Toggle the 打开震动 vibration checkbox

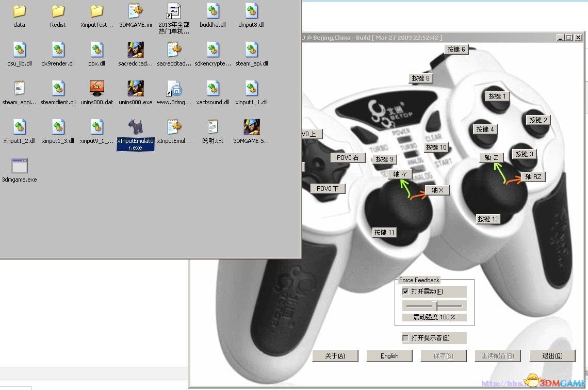pyautogui.click(x=405, y=291)
